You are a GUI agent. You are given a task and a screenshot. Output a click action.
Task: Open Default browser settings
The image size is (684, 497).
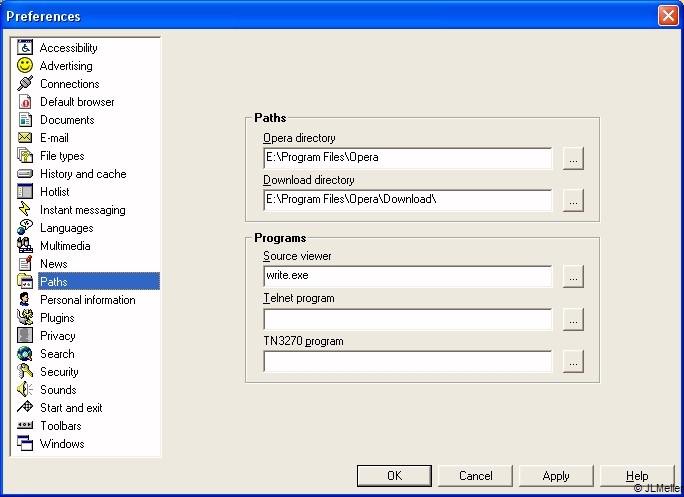77,102
